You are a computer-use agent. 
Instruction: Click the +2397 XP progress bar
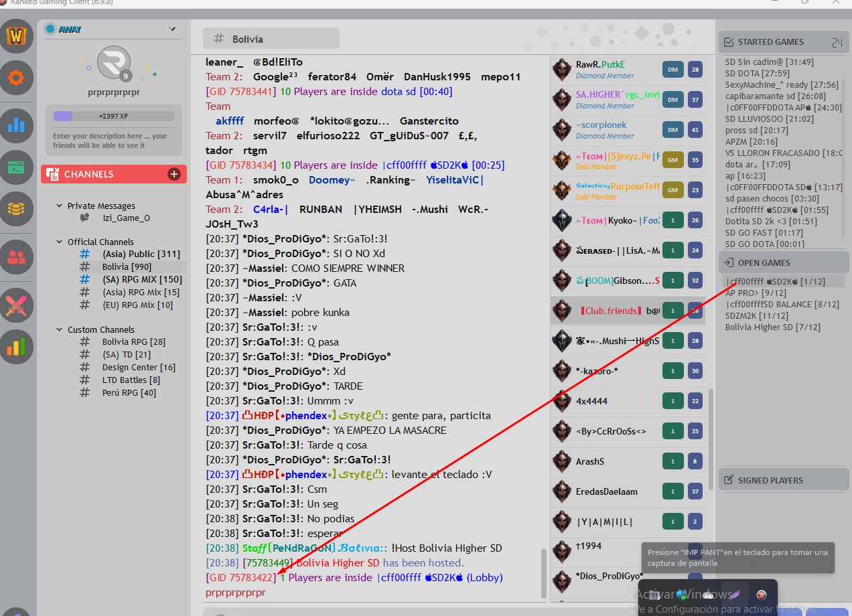tap(113, 116)
